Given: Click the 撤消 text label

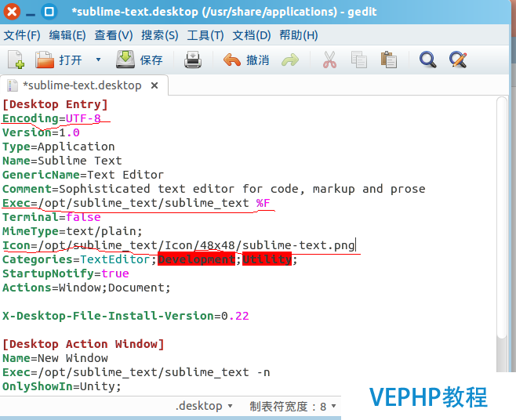Looking at the screenshot, I should [x=258, y=60].
